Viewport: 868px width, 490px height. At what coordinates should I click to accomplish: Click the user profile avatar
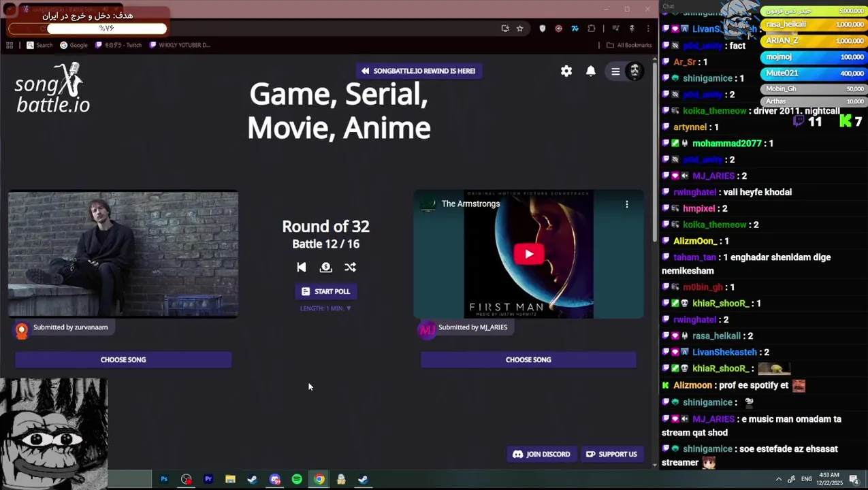(634, 71)
